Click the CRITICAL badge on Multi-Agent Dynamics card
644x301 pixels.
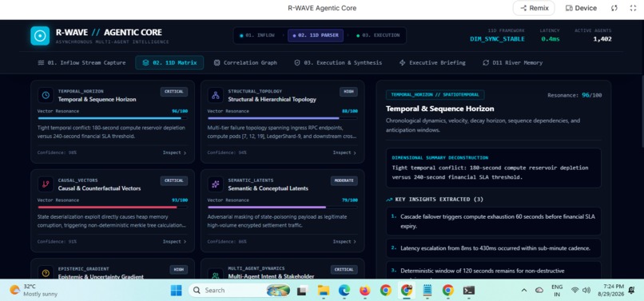pos(344,270)
